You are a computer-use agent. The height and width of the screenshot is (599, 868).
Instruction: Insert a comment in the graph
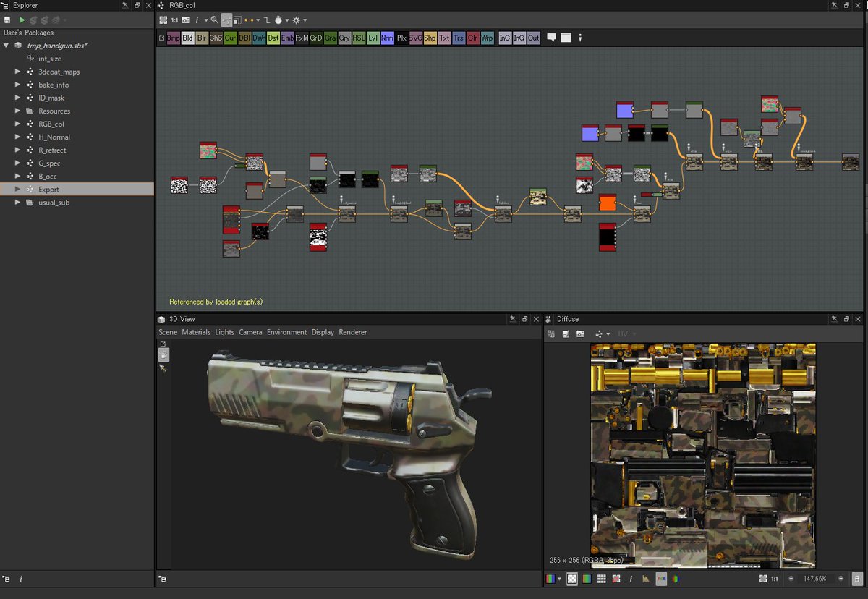[552, 38]
